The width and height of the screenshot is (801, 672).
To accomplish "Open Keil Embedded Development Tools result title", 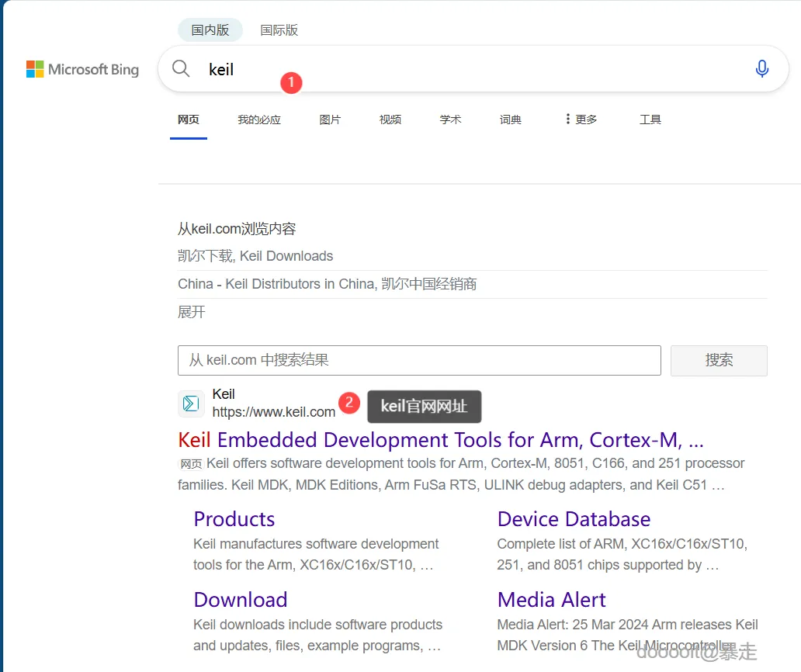I will (440, 440).
